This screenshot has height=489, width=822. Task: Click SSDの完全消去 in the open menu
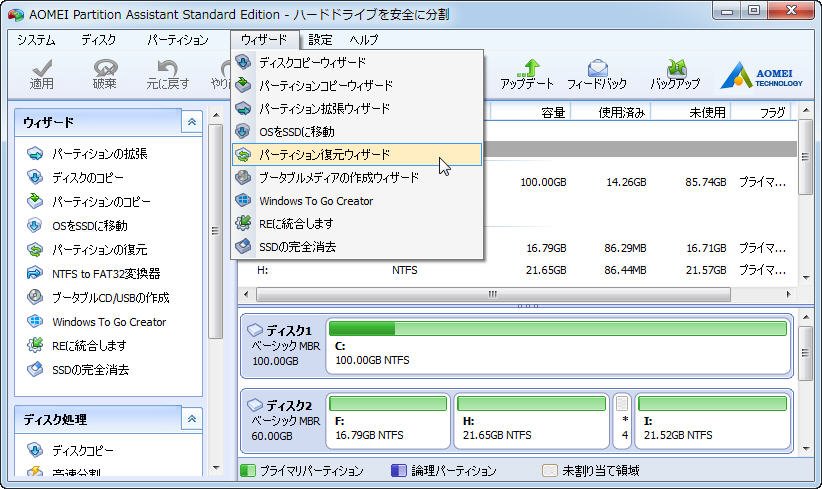356,247
